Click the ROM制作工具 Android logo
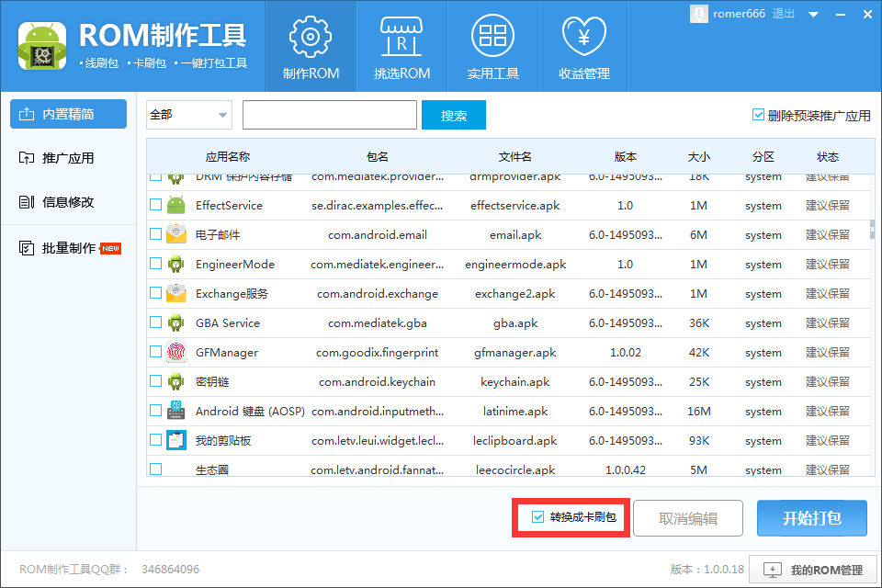The height and width of the screenshot is (588, 882). [x=40, y=44]
